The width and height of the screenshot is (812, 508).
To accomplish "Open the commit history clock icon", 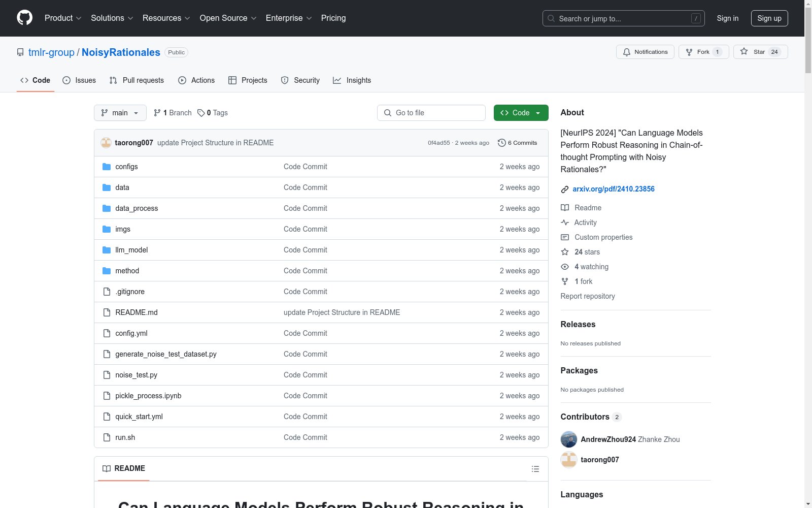I will (502, 143).
